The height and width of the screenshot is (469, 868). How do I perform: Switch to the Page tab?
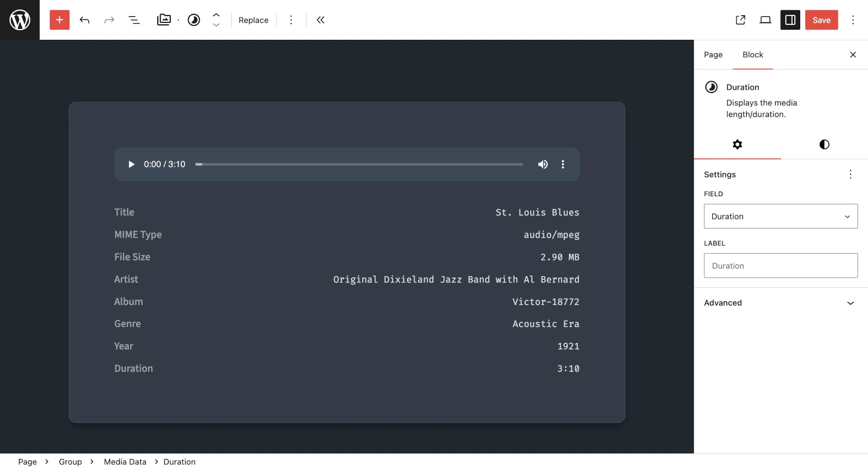(713, 55)
